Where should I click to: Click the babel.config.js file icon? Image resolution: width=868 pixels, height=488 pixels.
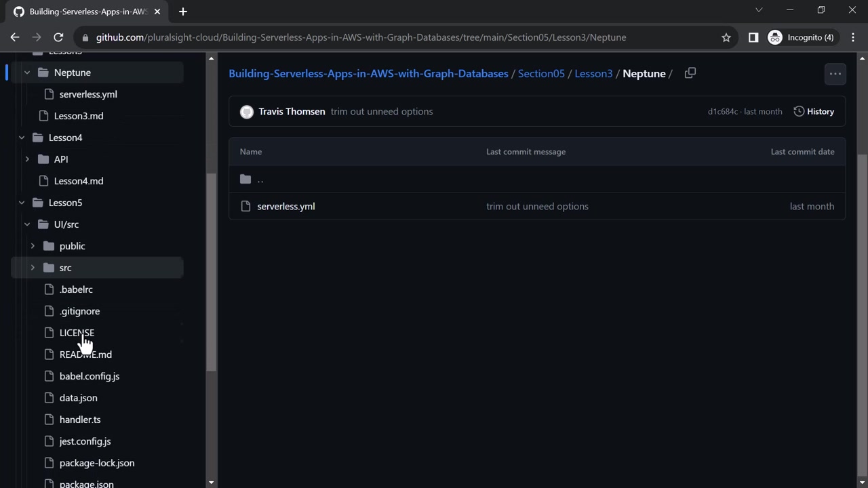tap(49, 376)
